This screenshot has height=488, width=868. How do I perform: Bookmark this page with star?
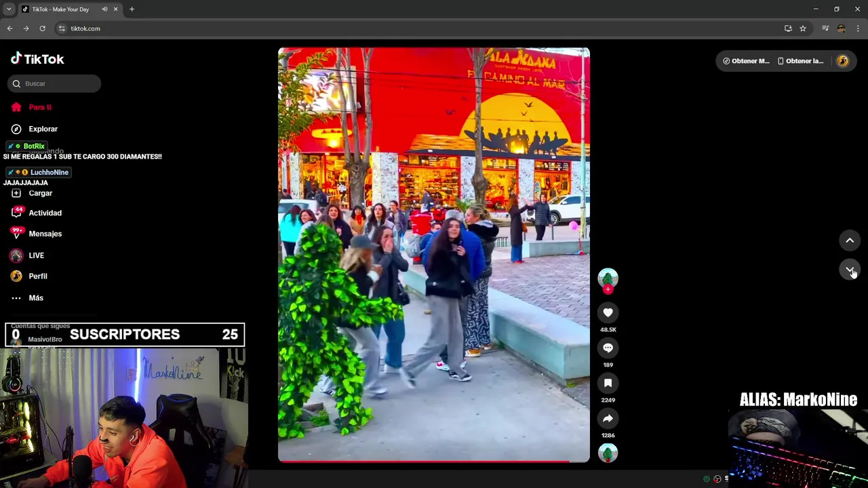click(803, 28)
